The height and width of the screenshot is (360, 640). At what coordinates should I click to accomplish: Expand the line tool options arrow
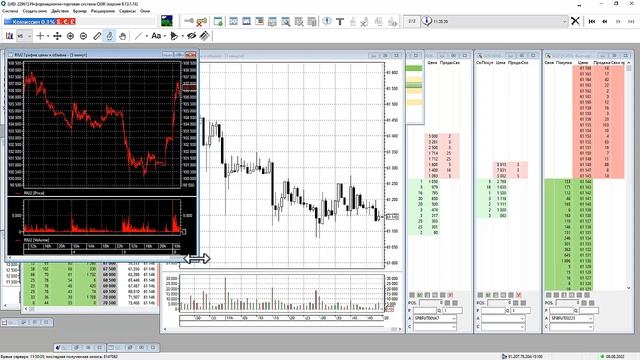point(147,36)
